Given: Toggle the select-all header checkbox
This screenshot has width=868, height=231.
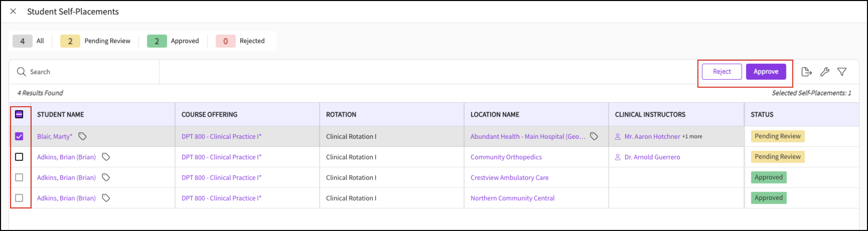Looking at the screenshot, I should pyautogui.click(x=19, y=114).
